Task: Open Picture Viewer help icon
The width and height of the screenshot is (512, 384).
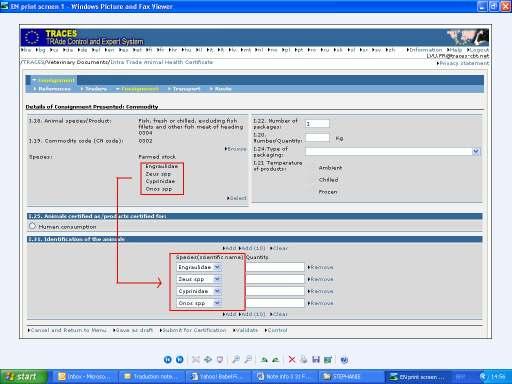Action: (344, 360)
